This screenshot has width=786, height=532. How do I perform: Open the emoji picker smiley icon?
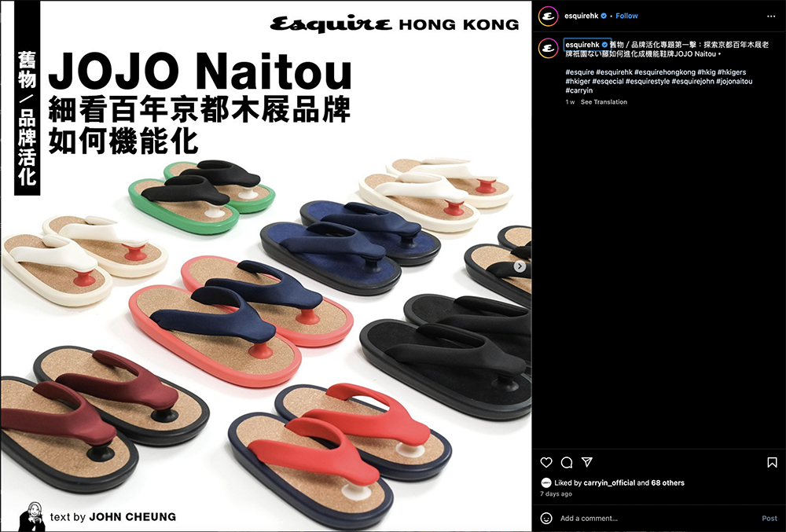(x=546, y=519)
